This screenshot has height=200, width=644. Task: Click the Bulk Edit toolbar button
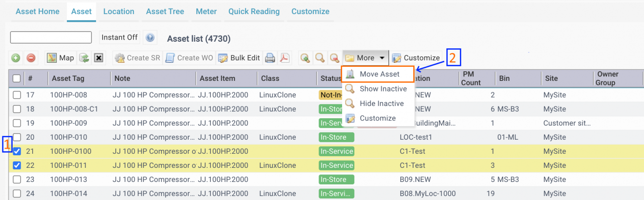[239, 58]
